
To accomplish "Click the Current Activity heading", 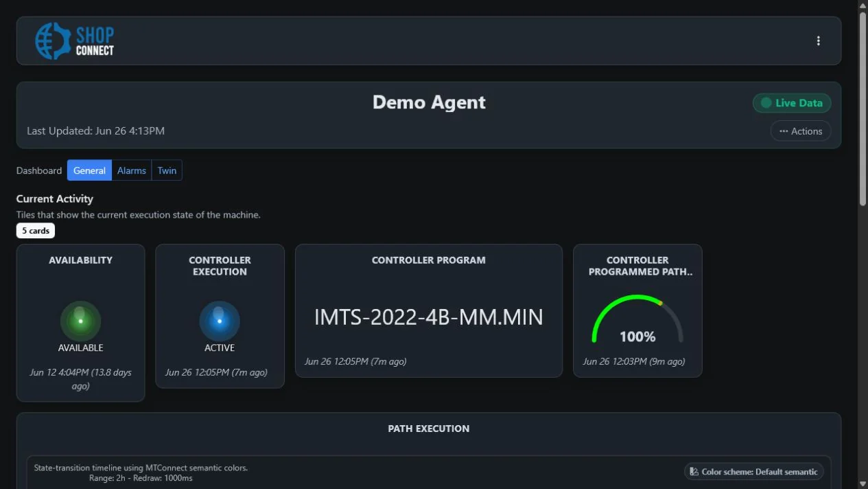I will click(55, 198).
